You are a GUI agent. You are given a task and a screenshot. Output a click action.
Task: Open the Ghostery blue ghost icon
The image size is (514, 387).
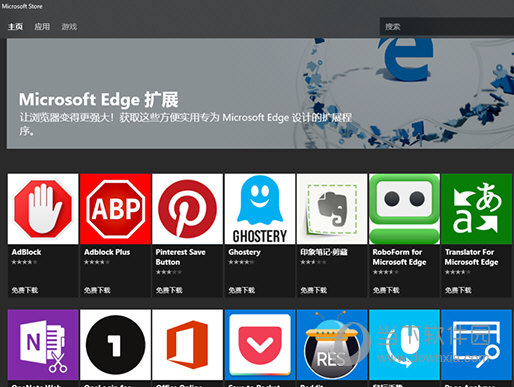[x=260, y=209]
